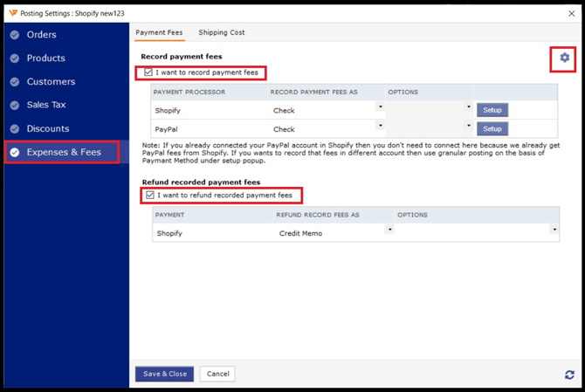Image resolution: width=585 pixels, height=392 pixels.
Task: Select the Payment Fees tab
Action: point(159,32)
